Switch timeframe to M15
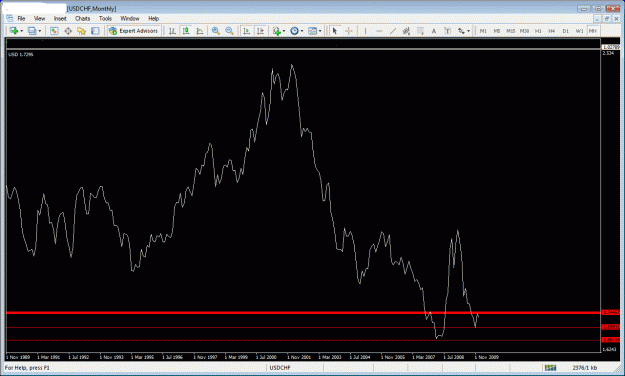Viewport: 625px width, 376px height. tap(511, 31)
